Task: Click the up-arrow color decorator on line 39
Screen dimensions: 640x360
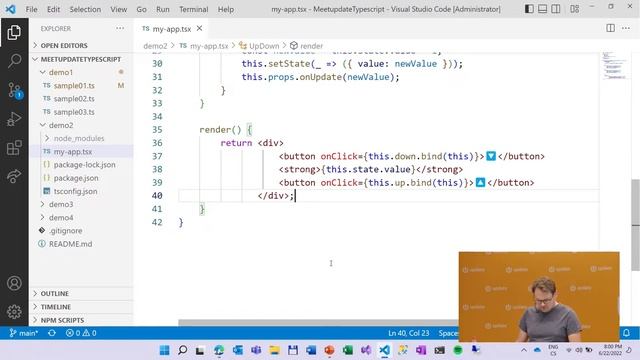Action: point(480,182)
